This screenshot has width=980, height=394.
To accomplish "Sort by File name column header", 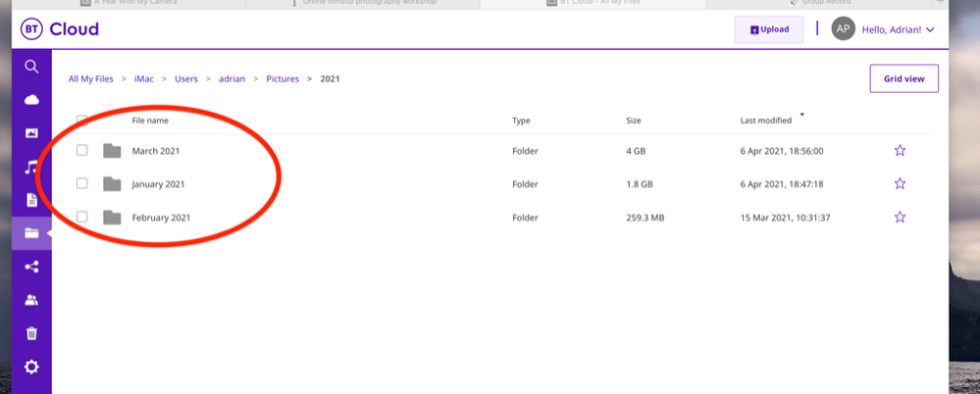I will [x=150, y=121].
